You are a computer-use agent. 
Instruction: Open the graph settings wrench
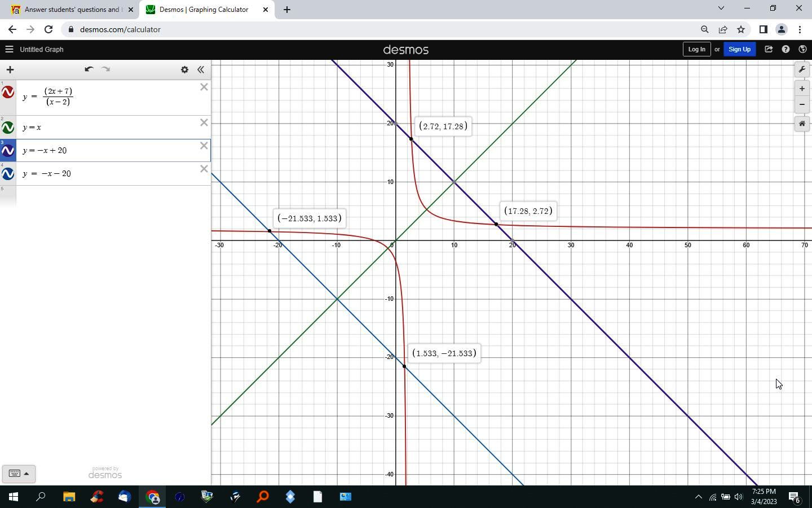tap(802, 69)
